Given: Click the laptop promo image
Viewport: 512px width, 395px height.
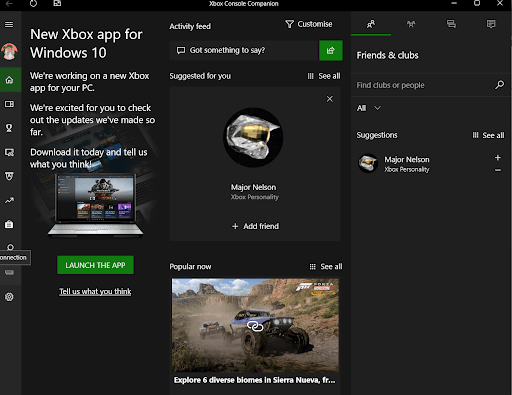Looking at the screenshot, I should pyautogui.click(x=95, y=205).
